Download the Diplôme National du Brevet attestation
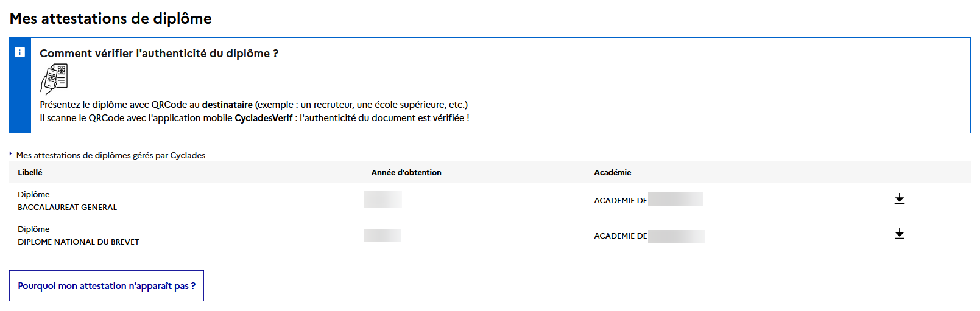The image size is (980, 311). tap(899, 234)
